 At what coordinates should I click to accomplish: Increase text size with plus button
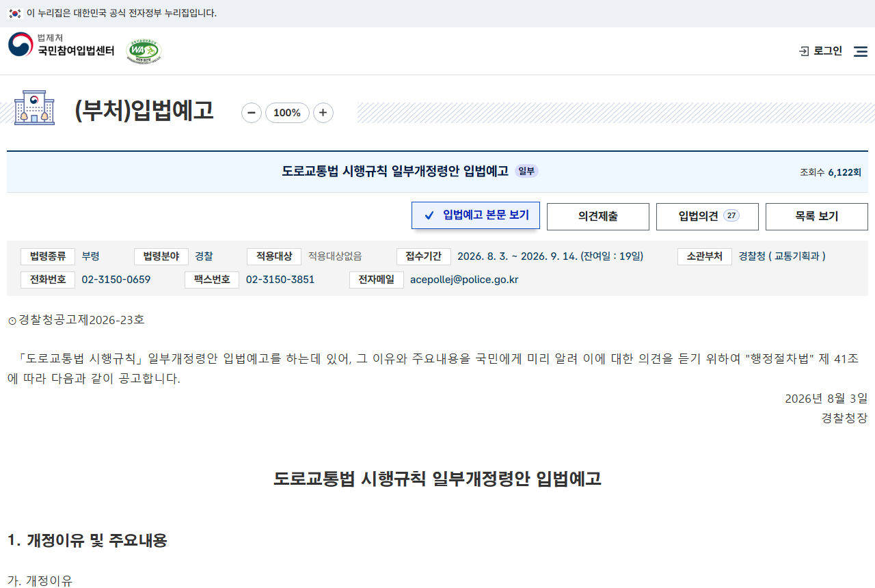pyautogui.click(x=323, y=113)
